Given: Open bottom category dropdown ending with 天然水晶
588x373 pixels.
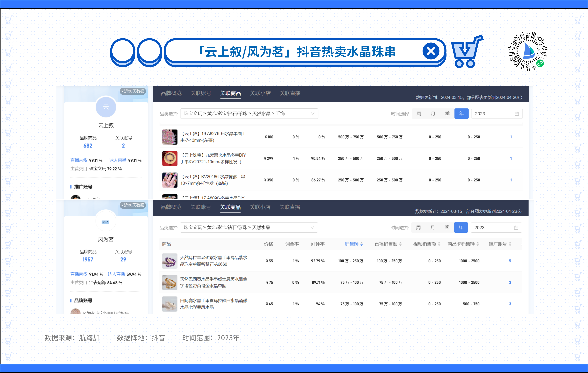Looking at the screenshot, I should coord(249,228).
